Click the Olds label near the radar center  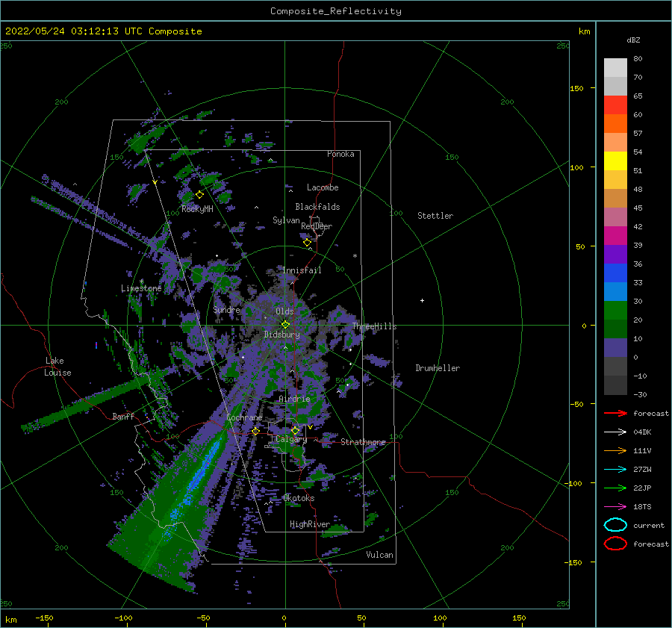coord(284,311)
